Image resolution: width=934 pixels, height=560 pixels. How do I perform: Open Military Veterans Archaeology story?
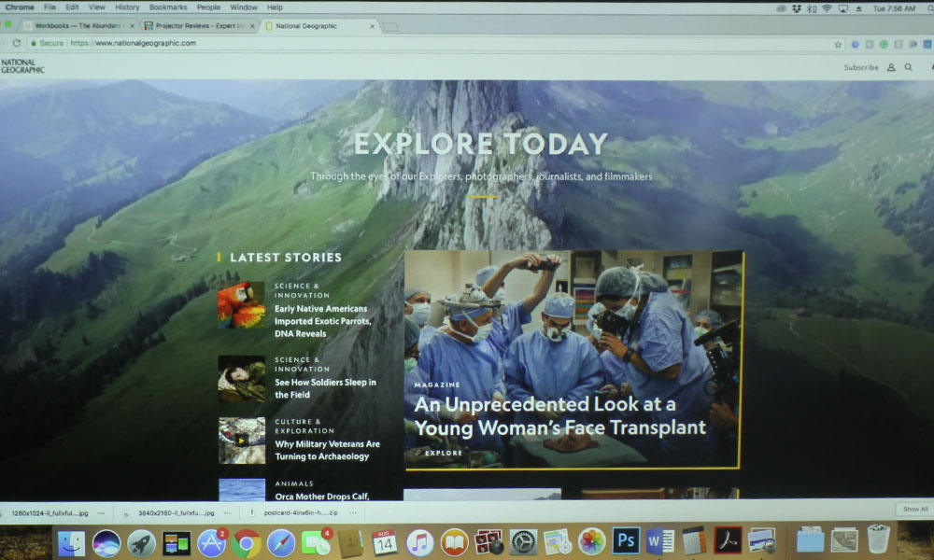[327, 450]
